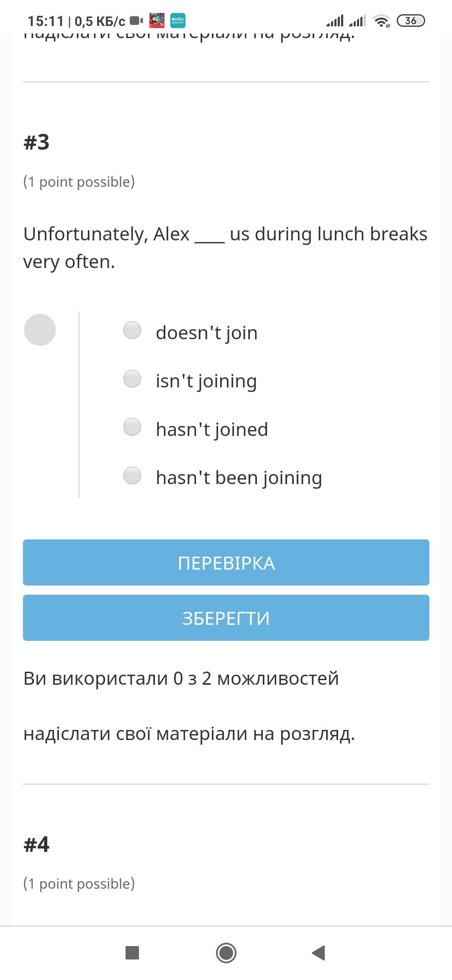This screenshot has width=452, height=980.
Task: Select the "isn't joining" radio option
Action: pos(132,379)
